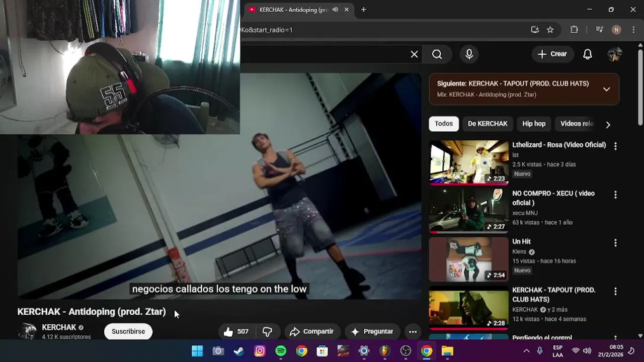Open the KERCHAK channel name link
The height and width of the screenshot is (362, 644).
[x=59, y=327]
